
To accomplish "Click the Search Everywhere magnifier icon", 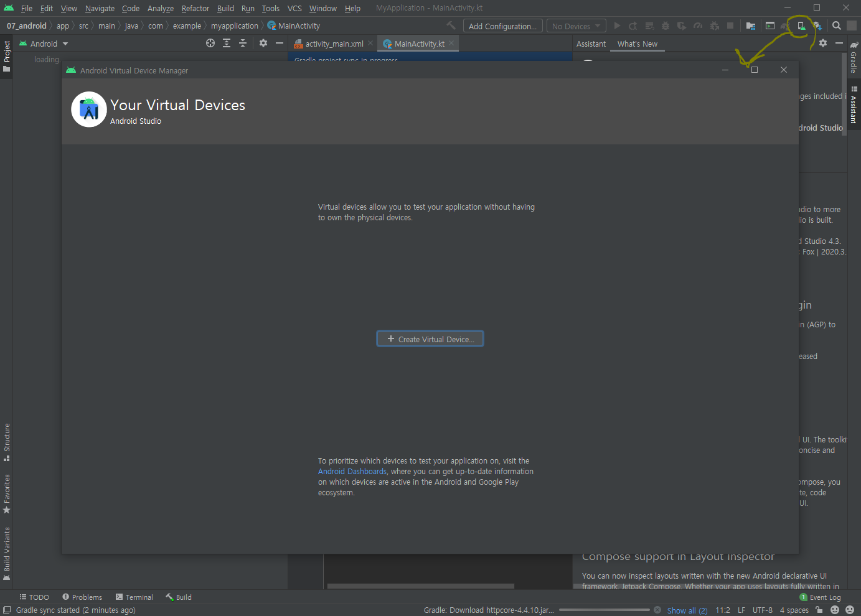I will (x=837, y=26).
